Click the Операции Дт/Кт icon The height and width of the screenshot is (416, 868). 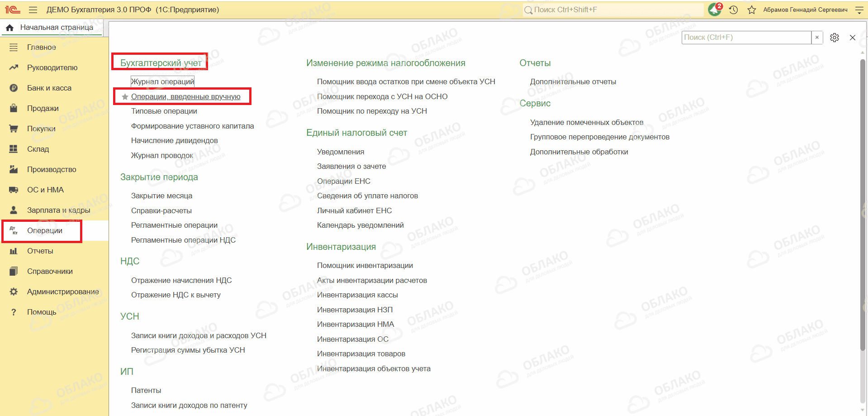14,230
